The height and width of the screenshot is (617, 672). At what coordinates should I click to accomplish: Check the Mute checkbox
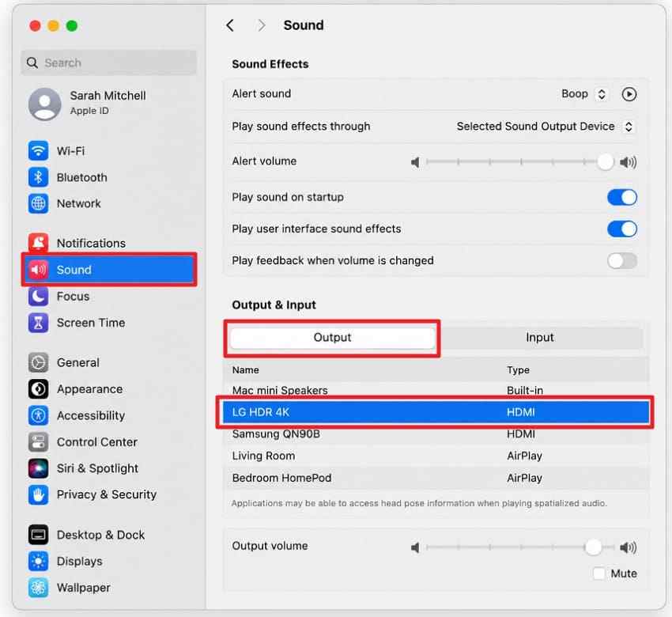click(x=598, y=573)
